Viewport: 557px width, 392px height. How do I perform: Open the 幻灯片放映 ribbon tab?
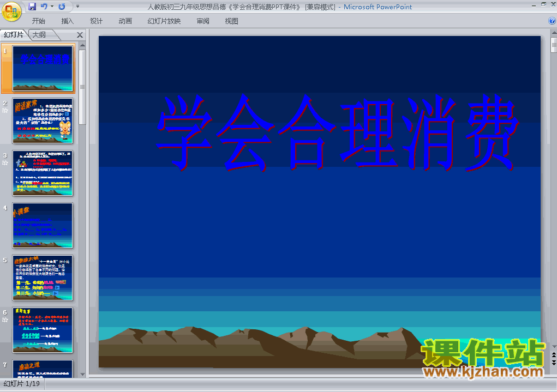pyautogui.click(x=164, y=21)
